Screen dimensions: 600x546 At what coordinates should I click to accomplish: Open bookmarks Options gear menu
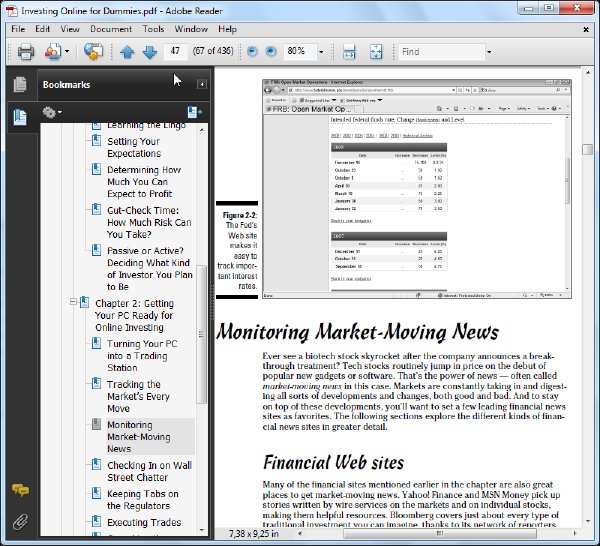point(52,112)
